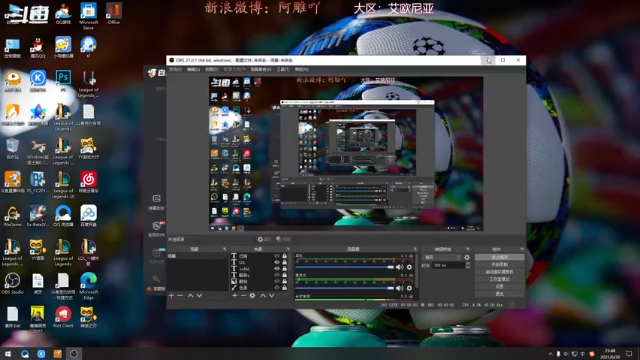Toggle visibility of the brush-icon color source
Screen dimensions: 640x360
click(277, 287)
